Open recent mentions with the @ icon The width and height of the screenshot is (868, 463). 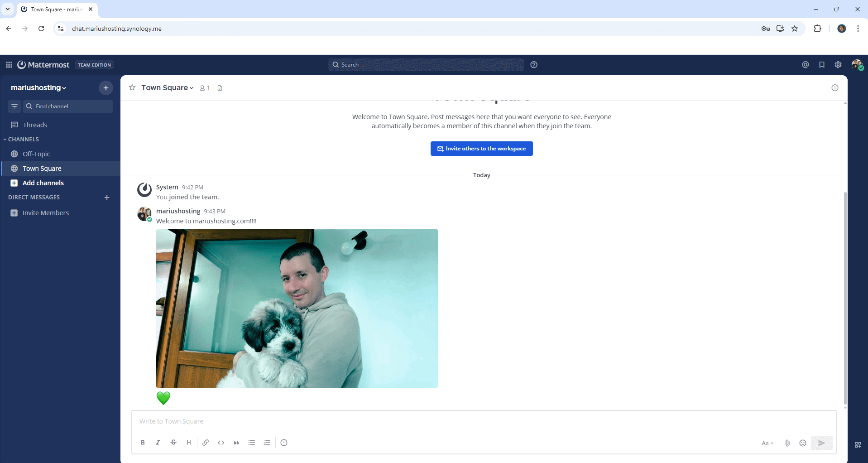click(x=806, y=64)
